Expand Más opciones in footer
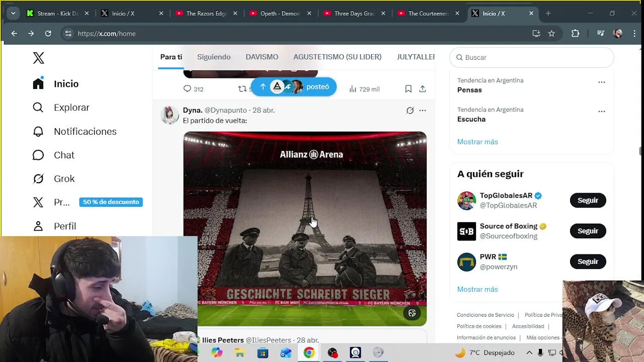644x362 pixels. [x=543, y=337]
